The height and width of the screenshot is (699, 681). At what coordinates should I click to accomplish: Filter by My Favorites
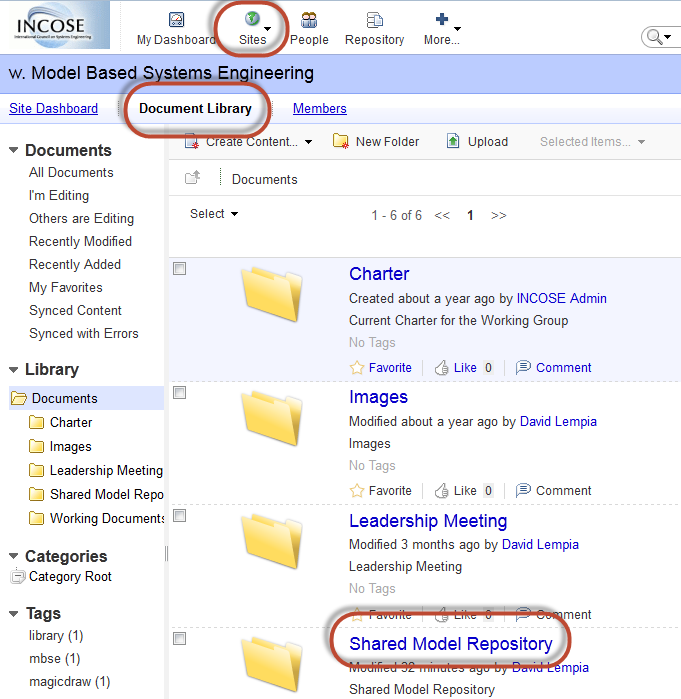[x=66, y=288]
